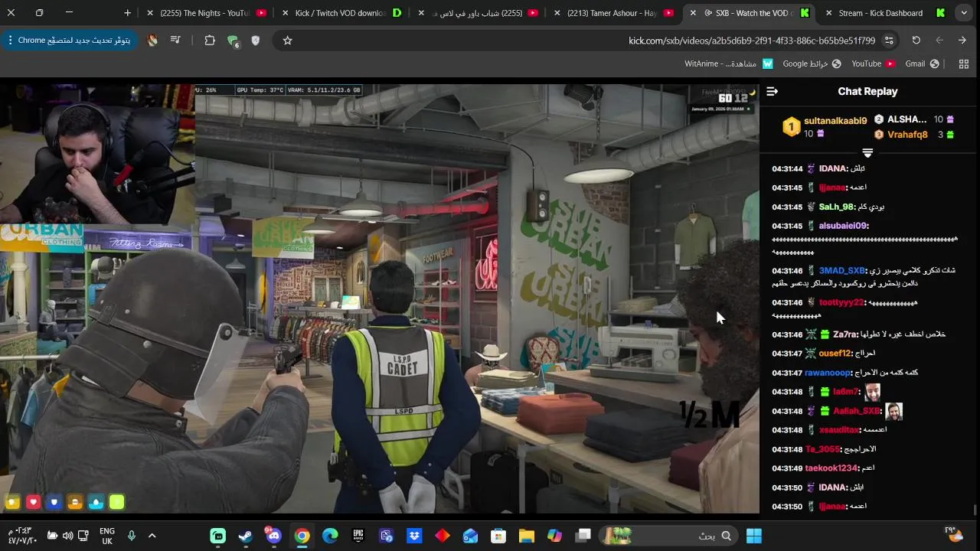
Task: Switch to Kick / Twitch VOD downloader tab
Action: tap(342, 13)
